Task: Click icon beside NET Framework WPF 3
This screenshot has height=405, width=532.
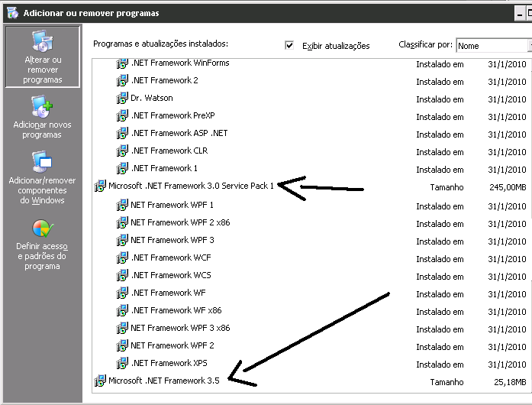Action: click(x=122, y=240)
